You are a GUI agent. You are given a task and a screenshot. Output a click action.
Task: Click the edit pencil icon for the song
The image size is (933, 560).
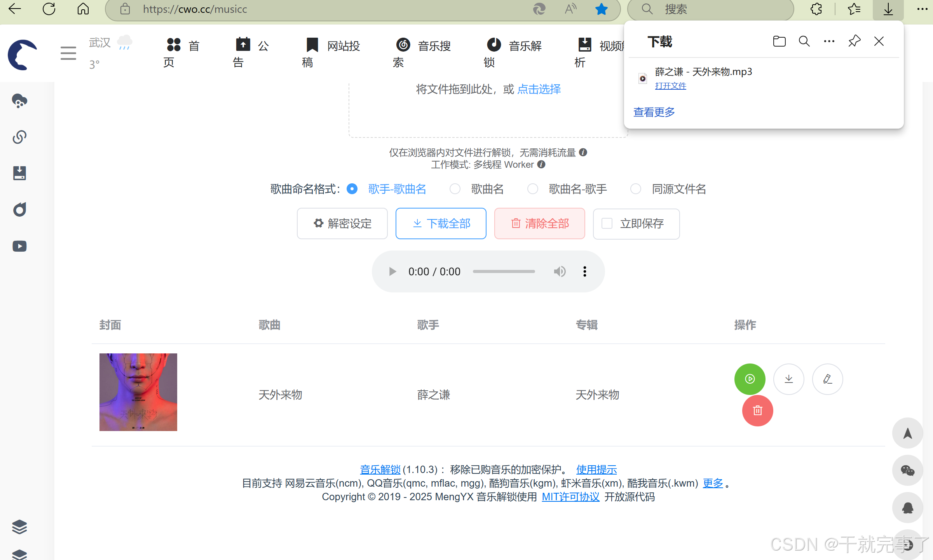coord(827,379)
